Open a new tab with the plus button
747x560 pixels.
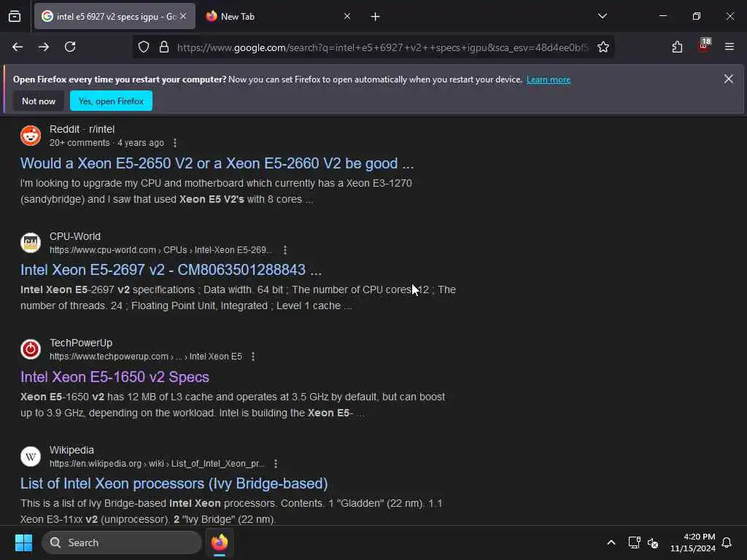pyautogui.click(x=376, y=17)
